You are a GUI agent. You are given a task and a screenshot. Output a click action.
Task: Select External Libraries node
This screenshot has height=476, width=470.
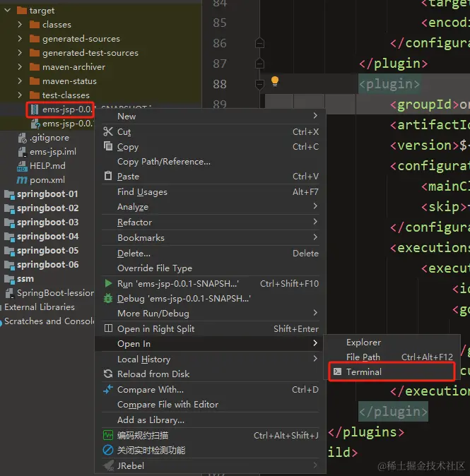[40, 307]
